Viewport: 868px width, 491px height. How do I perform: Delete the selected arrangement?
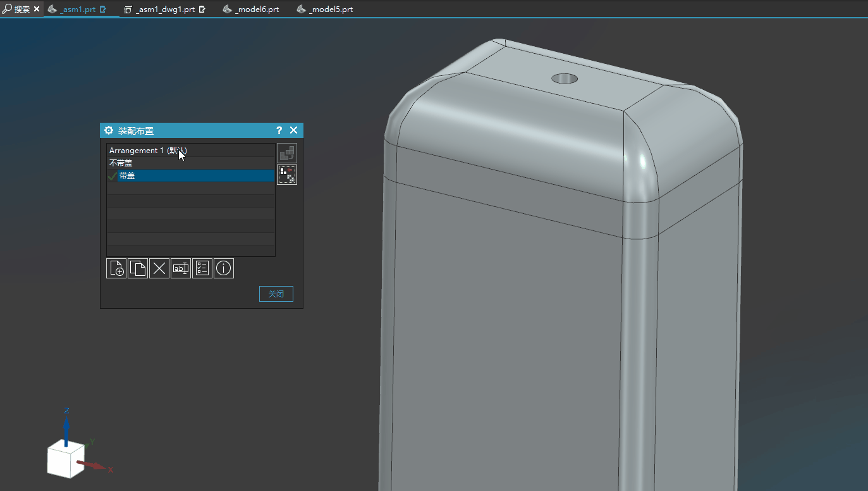(159, 268)
